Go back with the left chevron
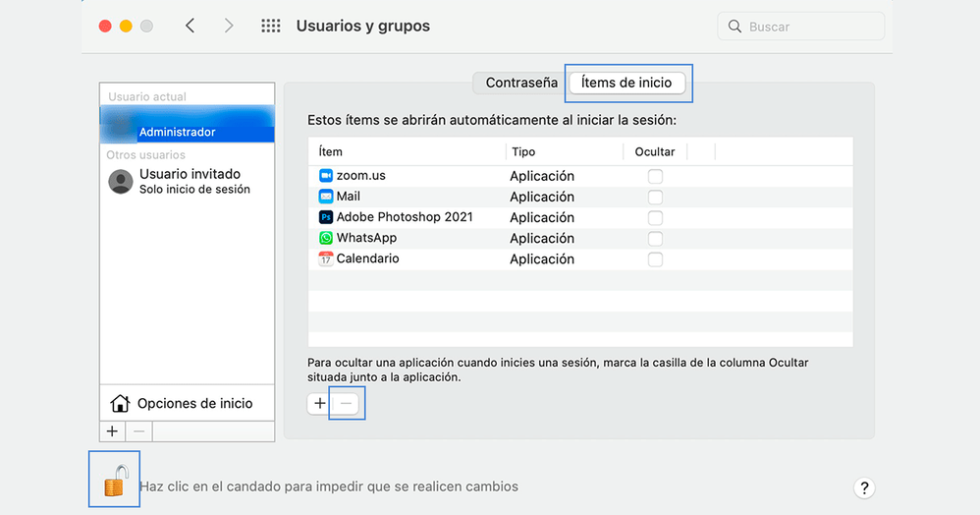Screen dimensions: 980x515 tap(190, 26)
